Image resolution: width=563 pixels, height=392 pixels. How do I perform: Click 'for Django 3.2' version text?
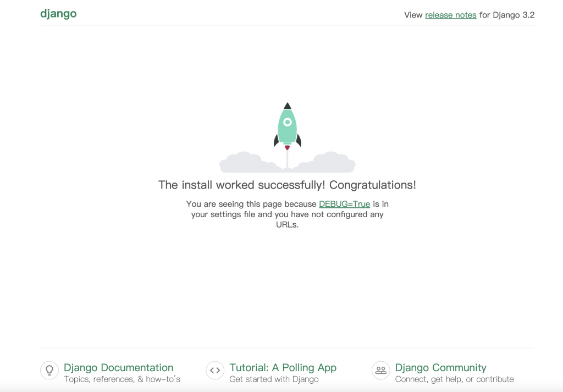click(506, 15)
